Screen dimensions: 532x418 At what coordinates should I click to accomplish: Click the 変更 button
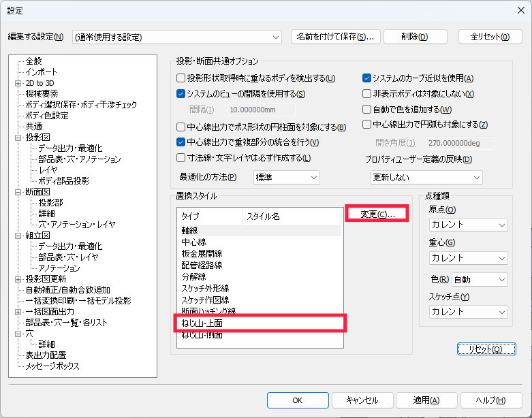379,214
